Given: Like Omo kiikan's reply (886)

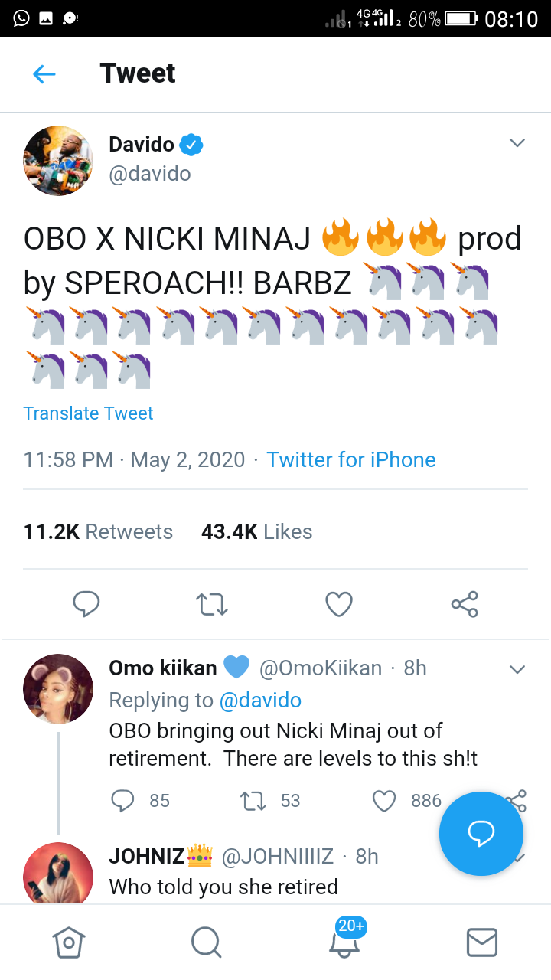Looking at the screenshot, I should pyautogui.click(x=383, y=801).
